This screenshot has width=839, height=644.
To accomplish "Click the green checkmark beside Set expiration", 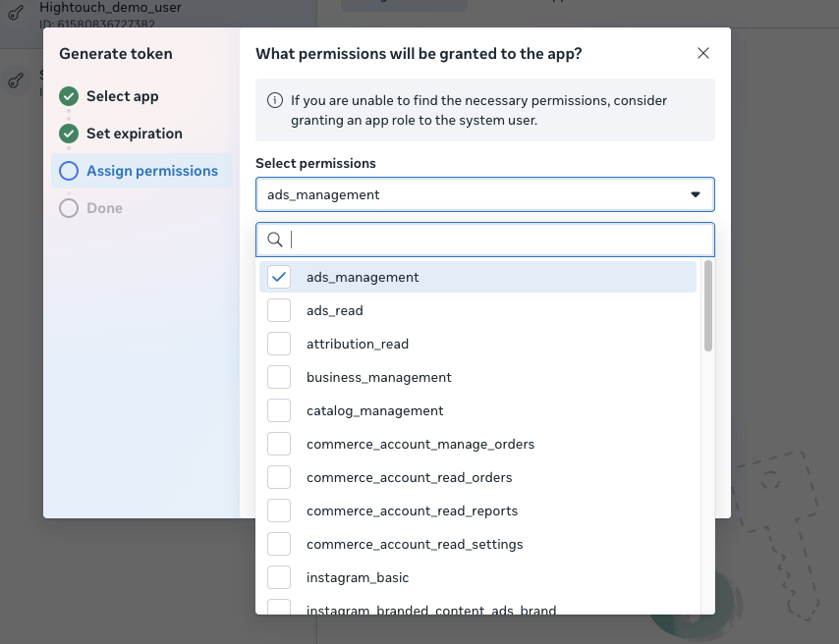I will pos(68,134).
